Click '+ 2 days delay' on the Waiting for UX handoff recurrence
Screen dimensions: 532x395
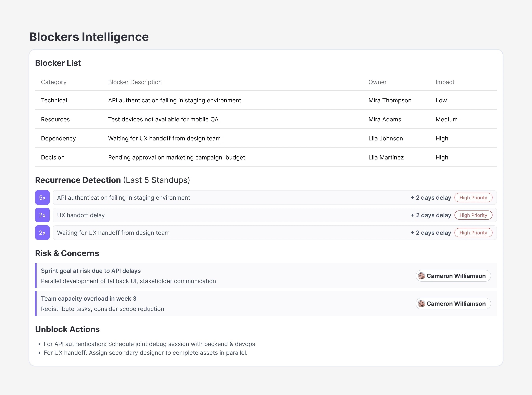tap(431, 233)
